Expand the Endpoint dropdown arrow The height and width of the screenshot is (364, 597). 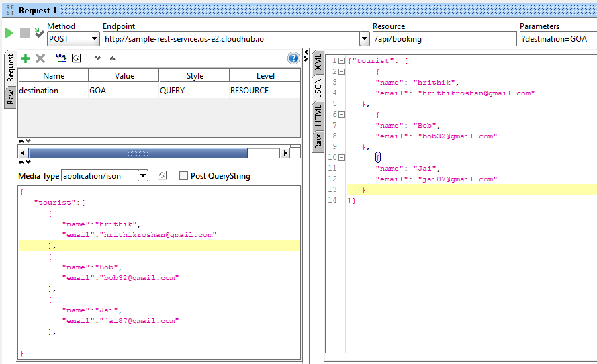[365, 38]
